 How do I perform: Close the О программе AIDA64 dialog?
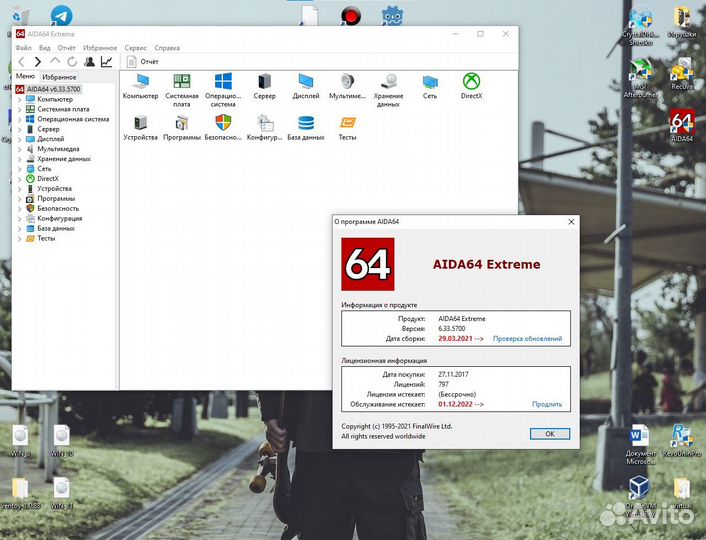[571, 222]
